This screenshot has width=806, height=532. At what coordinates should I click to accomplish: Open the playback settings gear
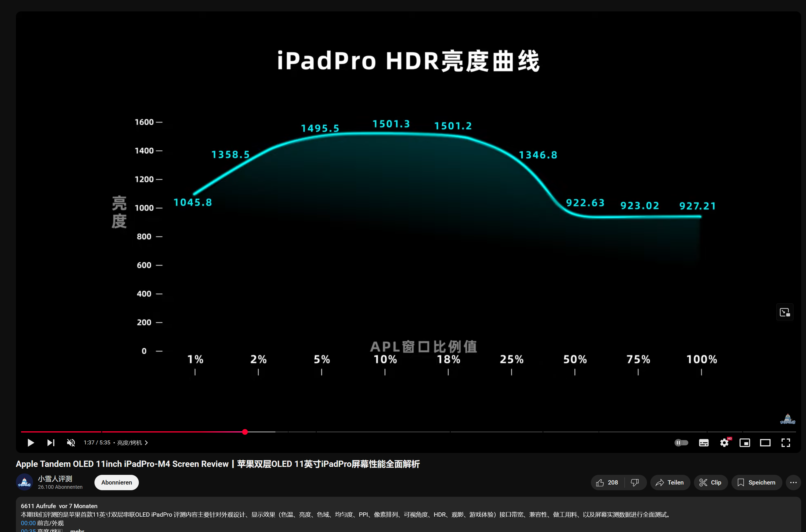point(724,442)
